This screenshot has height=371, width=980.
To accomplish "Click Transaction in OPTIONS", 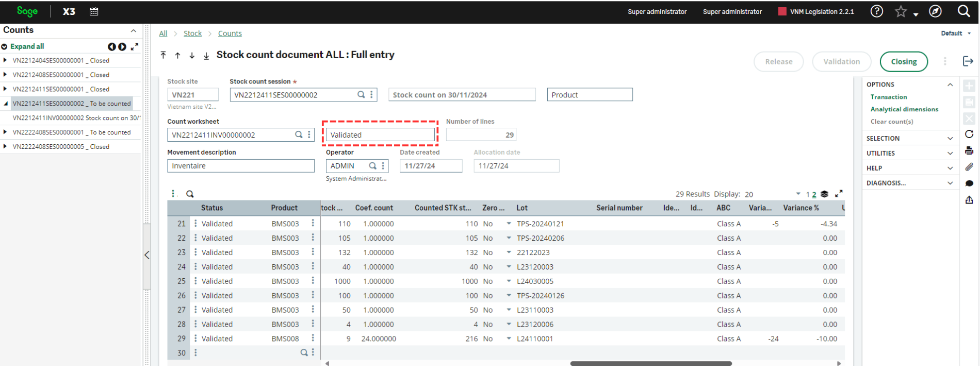I will 889,97.
